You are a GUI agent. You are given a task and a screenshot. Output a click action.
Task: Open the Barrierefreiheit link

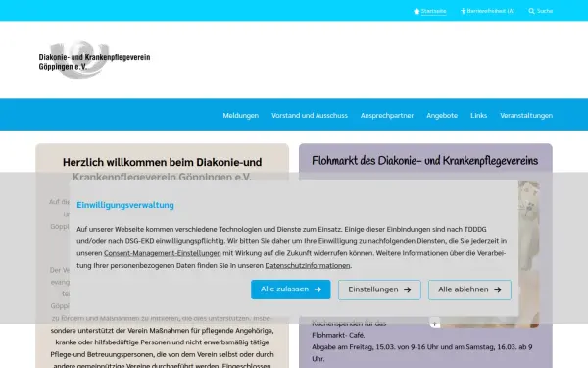coord(491,11)
